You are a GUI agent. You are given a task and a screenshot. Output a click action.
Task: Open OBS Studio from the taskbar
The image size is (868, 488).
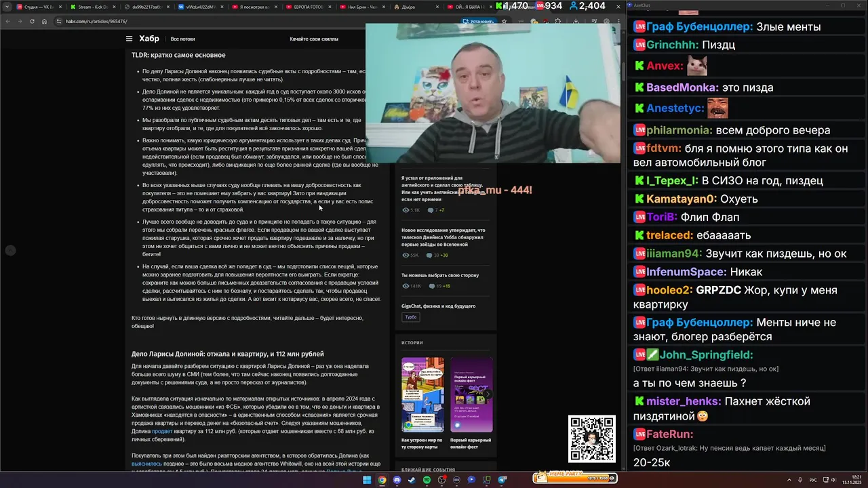(x=442, y=480)
